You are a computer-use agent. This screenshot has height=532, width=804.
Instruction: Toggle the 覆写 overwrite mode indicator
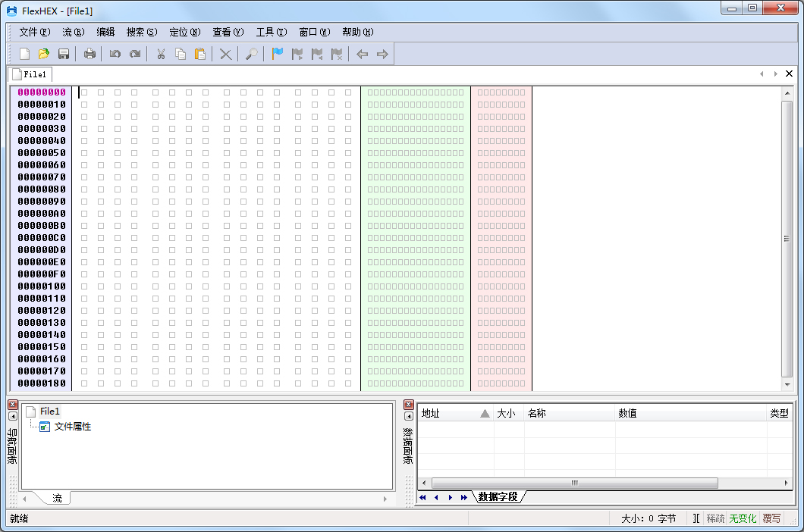(x=771, y=518)
